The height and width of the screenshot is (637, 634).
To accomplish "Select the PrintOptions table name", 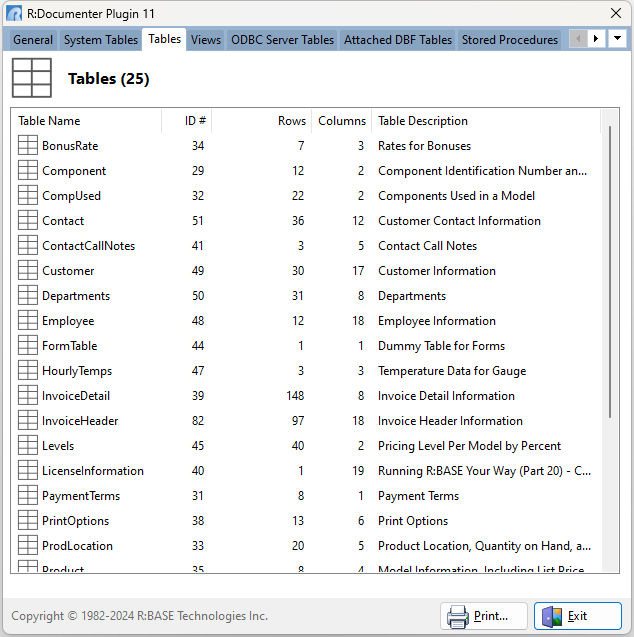I will (x=75, y=521).
